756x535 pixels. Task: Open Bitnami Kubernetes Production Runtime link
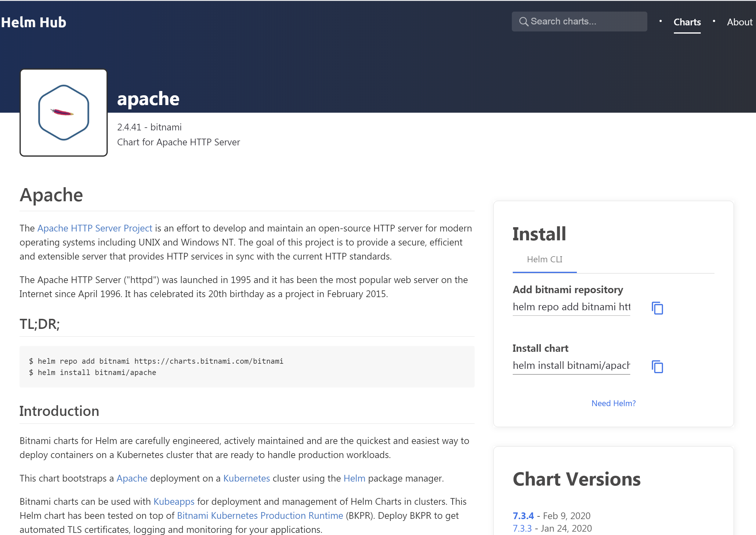point(260,515)
